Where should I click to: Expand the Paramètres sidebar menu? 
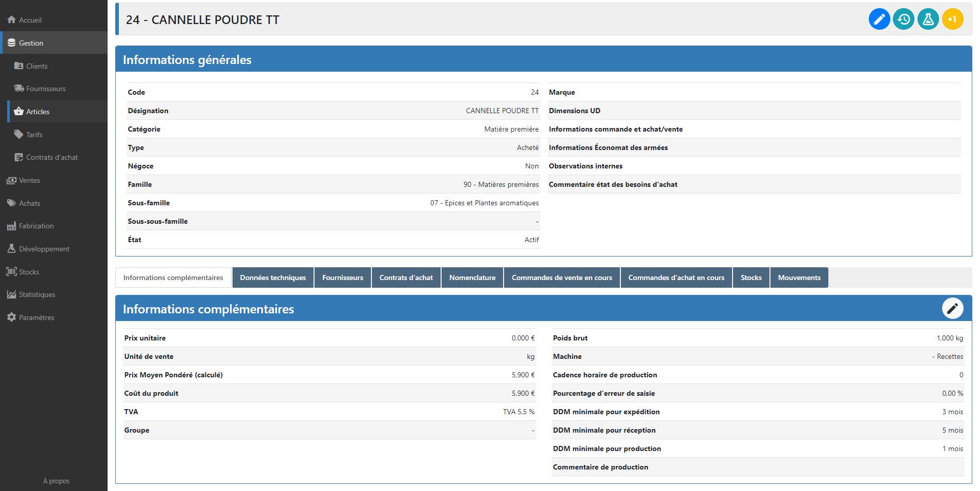tap(54, 317)
